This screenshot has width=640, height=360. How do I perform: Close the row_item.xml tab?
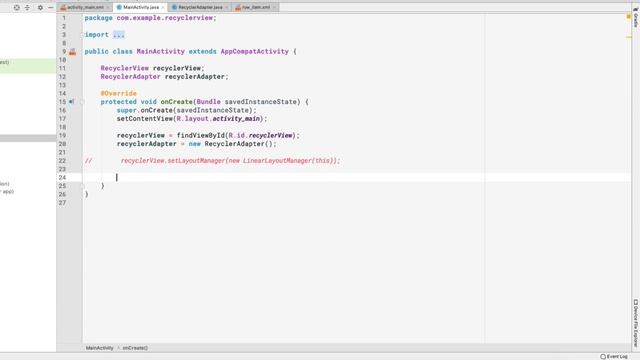click(274, 7)
